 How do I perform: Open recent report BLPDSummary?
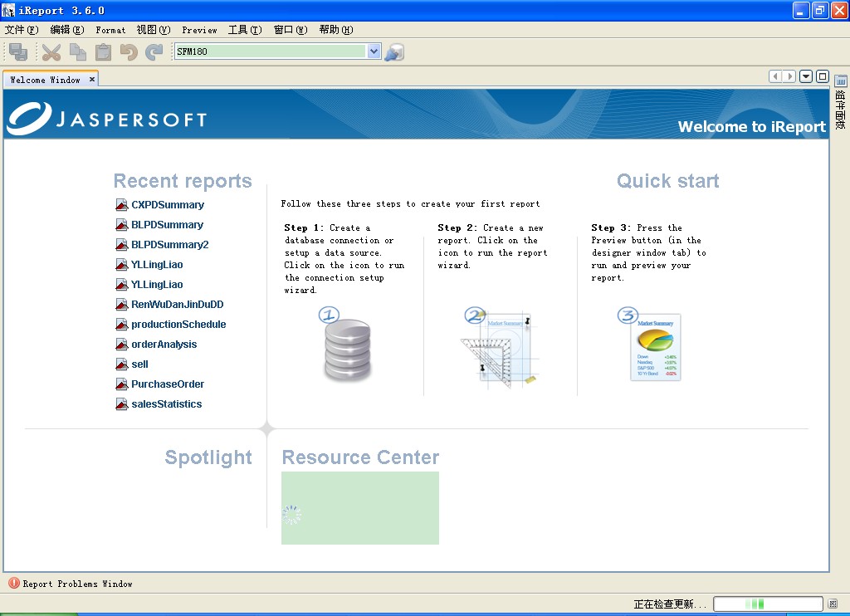(167, 224)
